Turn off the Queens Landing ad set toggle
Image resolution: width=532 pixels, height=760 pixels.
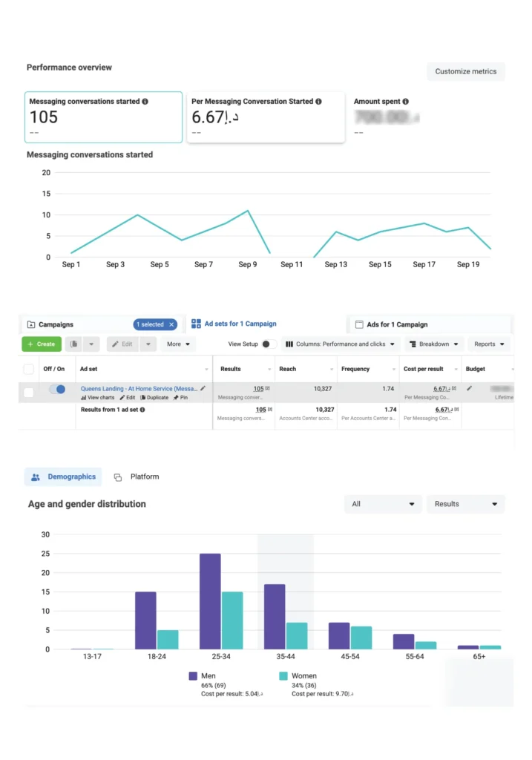(57, 389)
